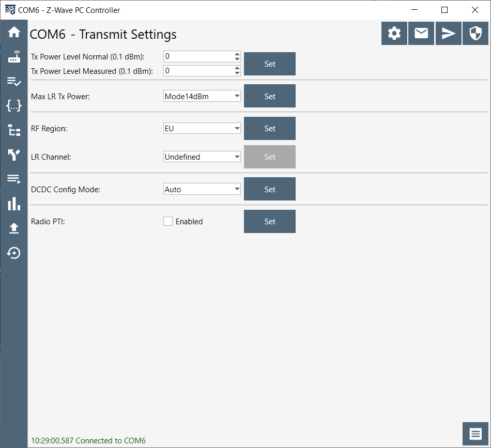Open the envelope mail icon

tap(421, 34)
